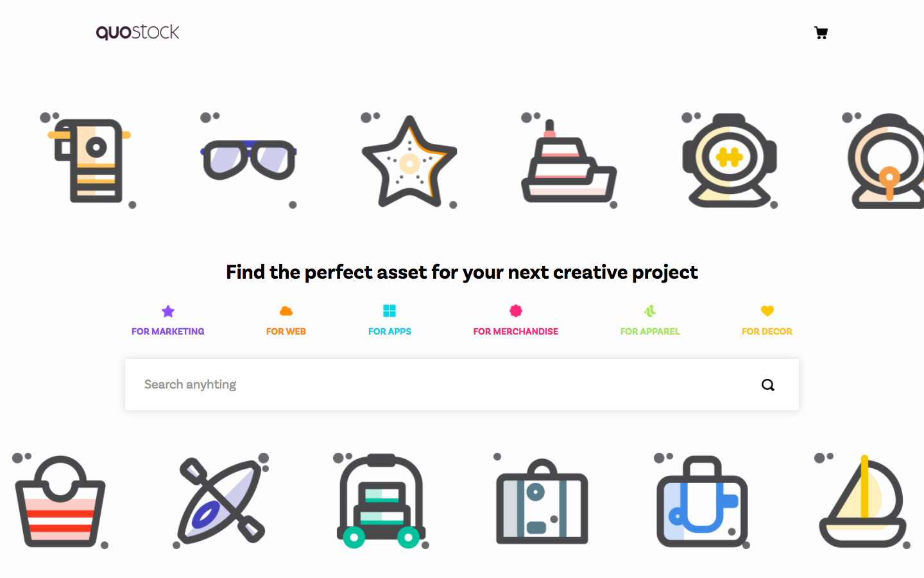
Task: Select the starfish icon asset
Action: pyautogui.click(x=409, y=160)
